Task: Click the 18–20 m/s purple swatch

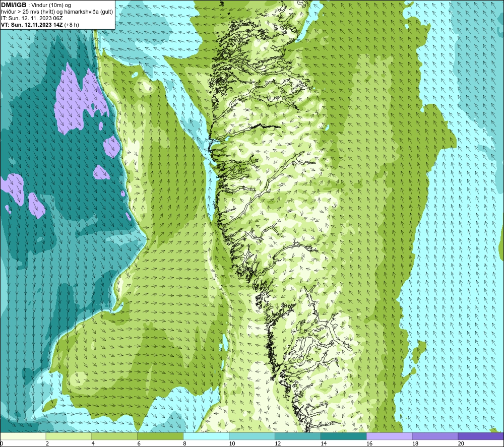Action: [435, 436]
